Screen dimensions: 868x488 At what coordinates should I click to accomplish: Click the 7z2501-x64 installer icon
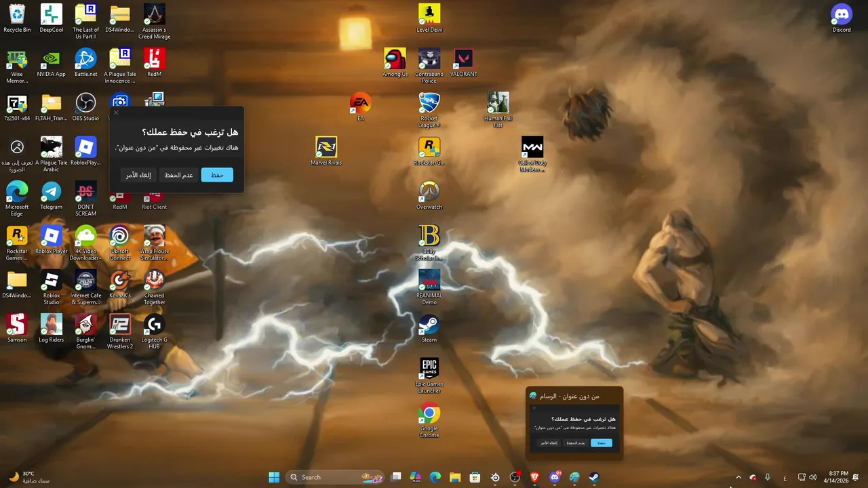tap(17, 107)
